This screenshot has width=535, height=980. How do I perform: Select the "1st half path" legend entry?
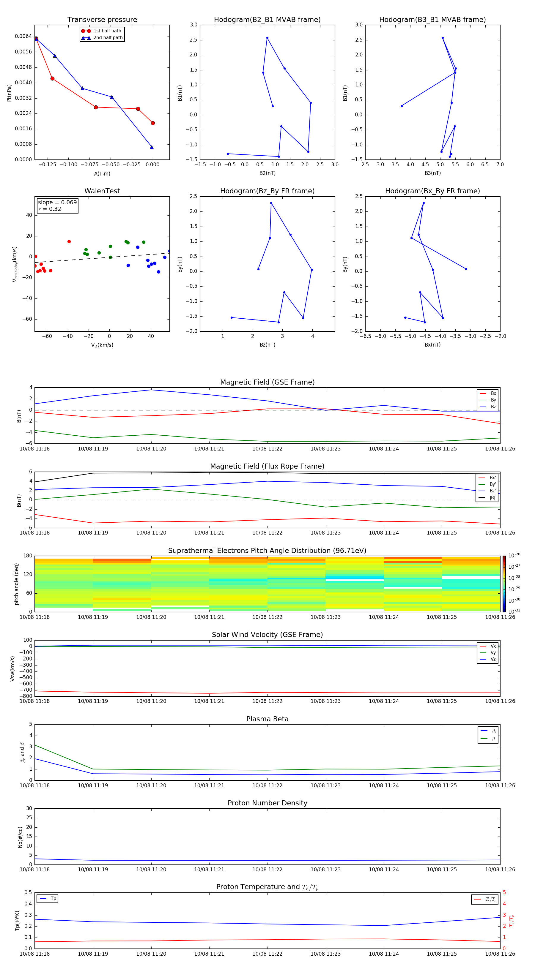click(102, 31)
